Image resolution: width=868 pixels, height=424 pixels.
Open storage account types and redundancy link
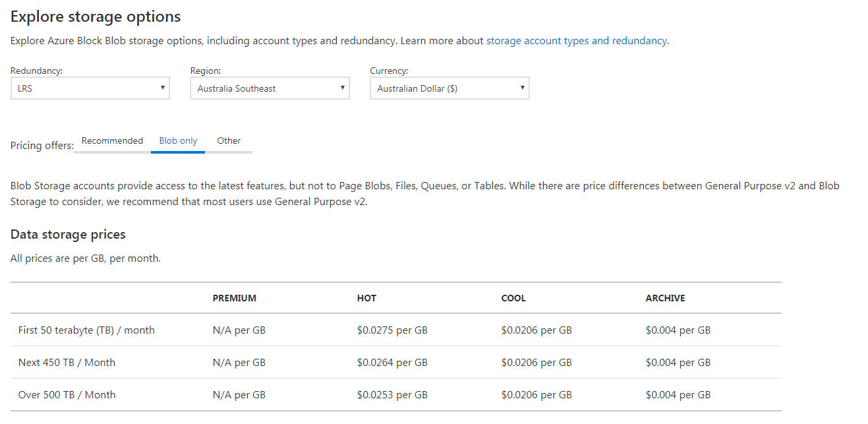pyautogui.click(x=576, y=41)
